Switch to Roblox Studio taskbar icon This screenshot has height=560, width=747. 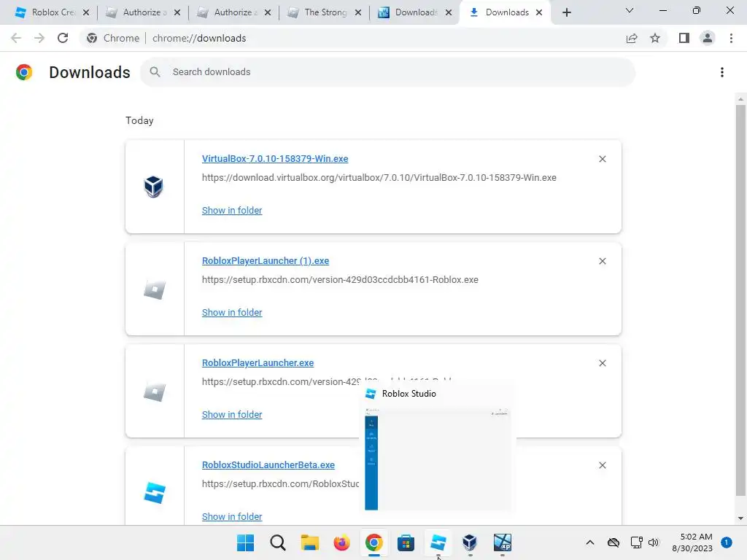(x=438, y=542)
